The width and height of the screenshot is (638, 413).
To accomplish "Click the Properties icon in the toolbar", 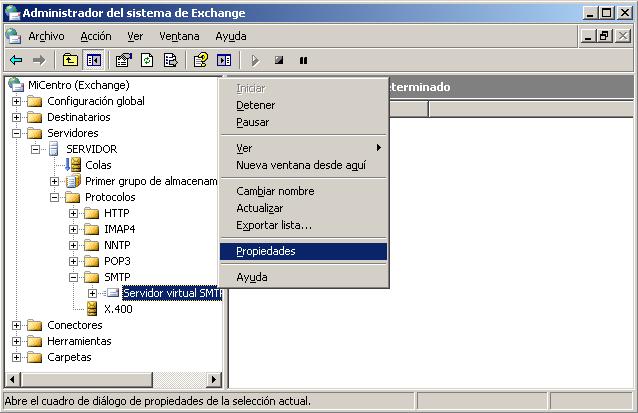I will coord(124,60).
